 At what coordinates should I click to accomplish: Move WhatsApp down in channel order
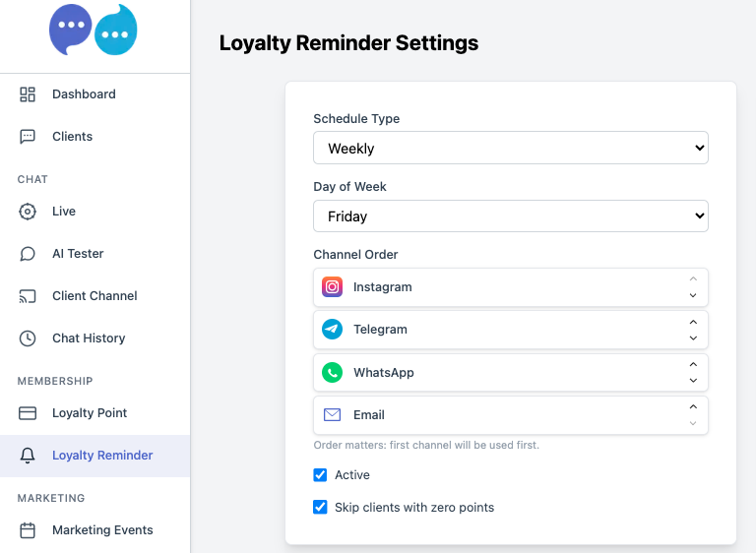(693, 381)
